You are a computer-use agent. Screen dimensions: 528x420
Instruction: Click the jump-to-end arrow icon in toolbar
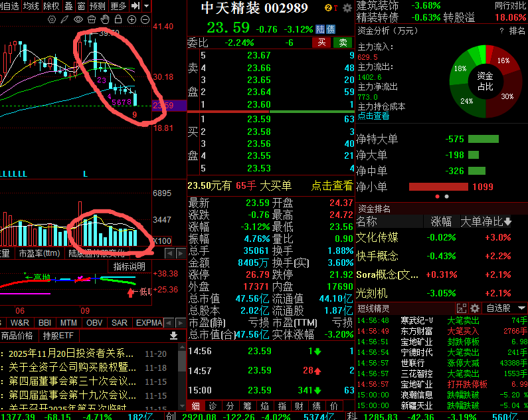click(x=135, y=6)
